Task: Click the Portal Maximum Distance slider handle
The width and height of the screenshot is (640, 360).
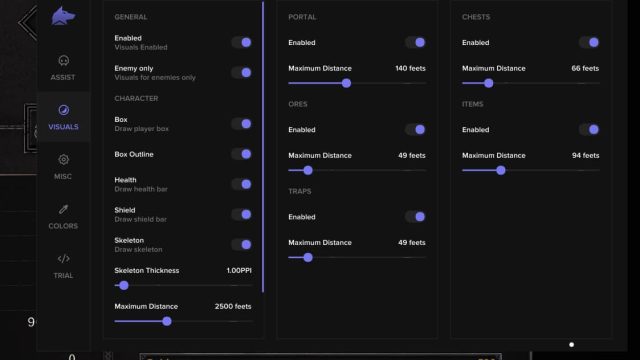Action: point(346,83)
